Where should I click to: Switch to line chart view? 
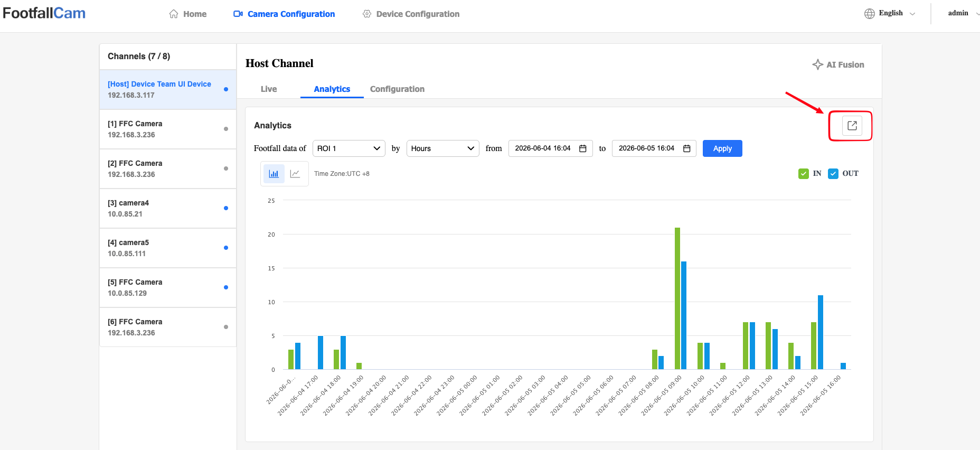pyautogui.click(x=295, y=174)
